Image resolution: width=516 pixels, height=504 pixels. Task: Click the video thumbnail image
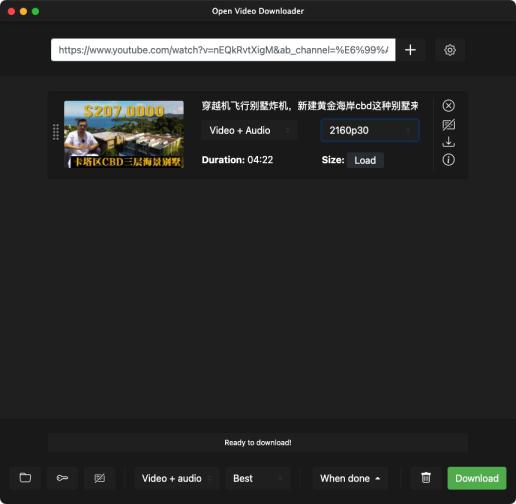[x=124, y=134]
